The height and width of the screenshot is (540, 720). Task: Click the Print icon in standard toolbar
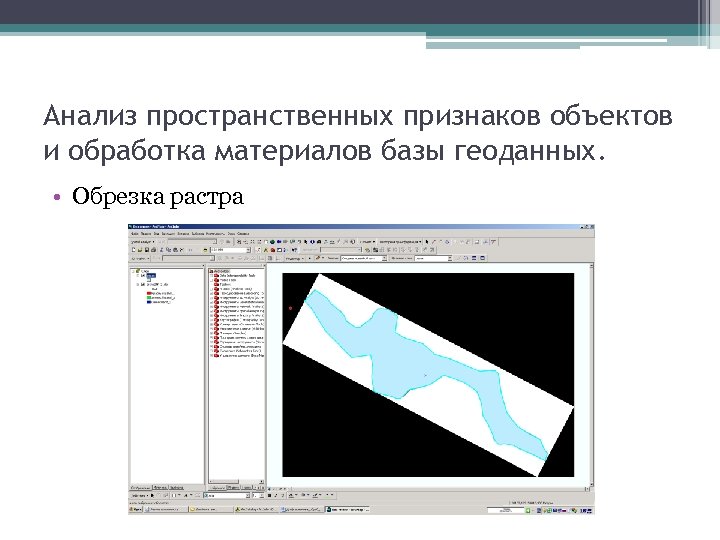click(153, 250)
